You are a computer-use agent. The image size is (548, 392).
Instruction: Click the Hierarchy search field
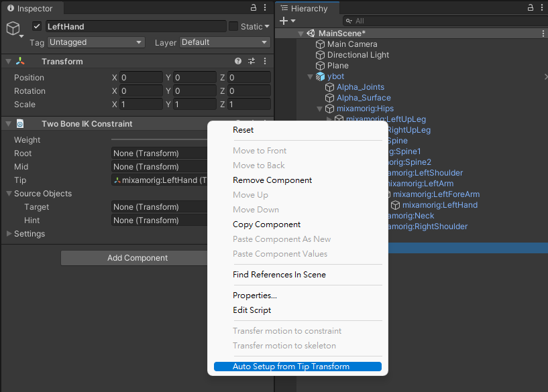445,21
